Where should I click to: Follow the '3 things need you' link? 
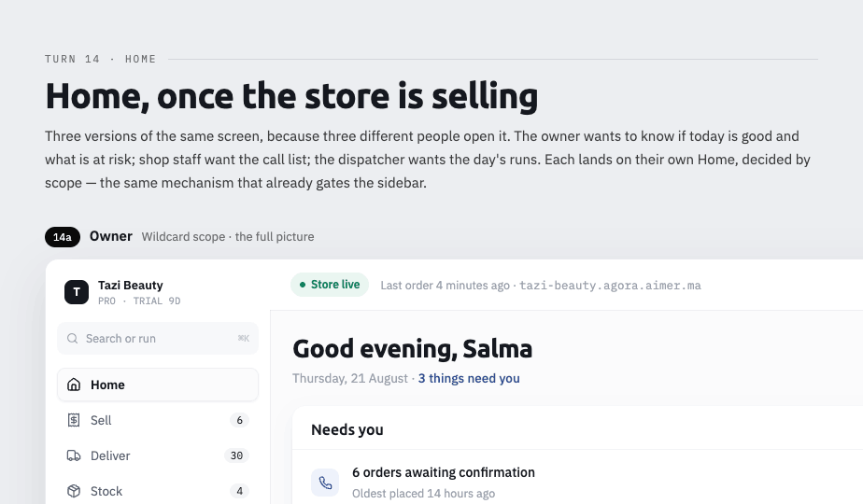(468, 379)
